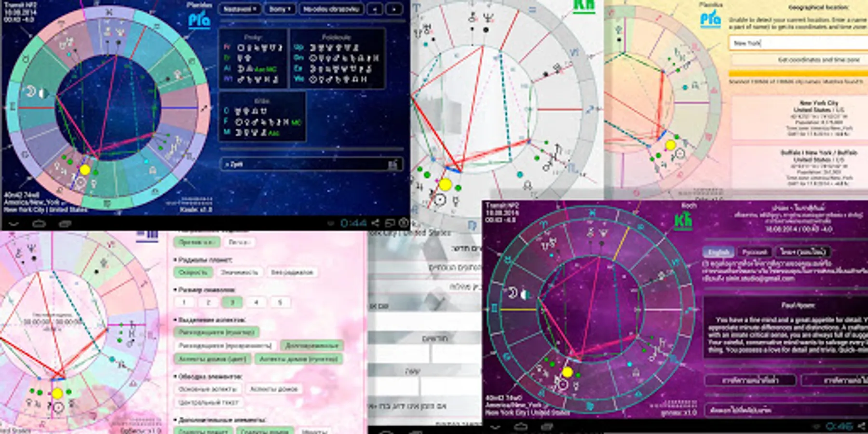Image resolution: width=868 pixels, height=434 pixels.
Task: Open the Domy dropdown in the blue chart
Action: coord(280,9)
